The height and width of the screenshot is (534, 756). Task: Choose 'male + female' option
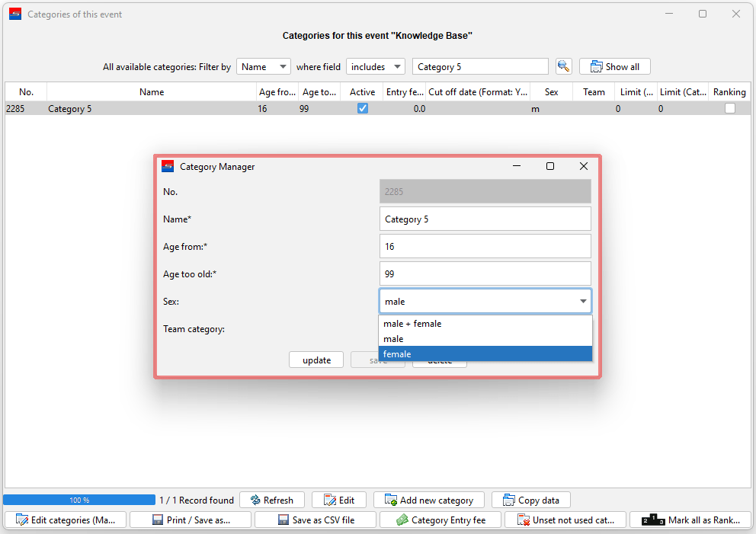coord(485,324)
